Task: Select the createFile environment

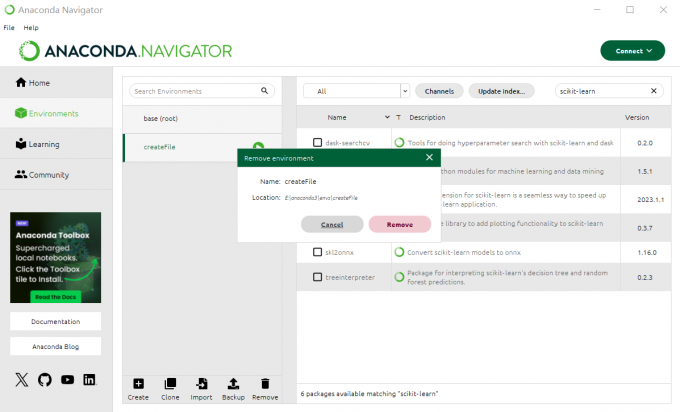Action: click(x=202, y=147)
